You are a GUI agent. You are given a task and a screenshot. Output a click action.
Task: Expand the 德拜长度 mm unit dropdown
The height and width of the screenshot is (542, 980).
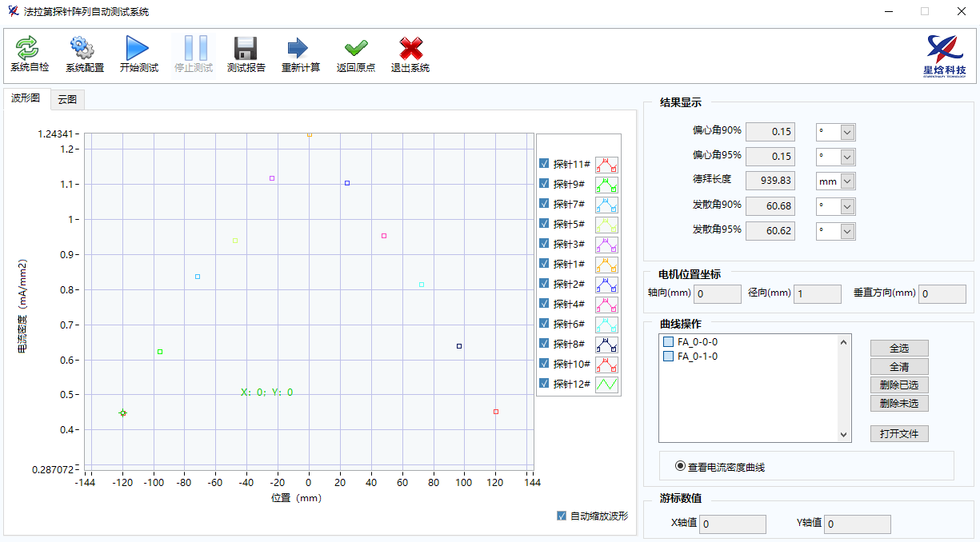tap(847, 181)
